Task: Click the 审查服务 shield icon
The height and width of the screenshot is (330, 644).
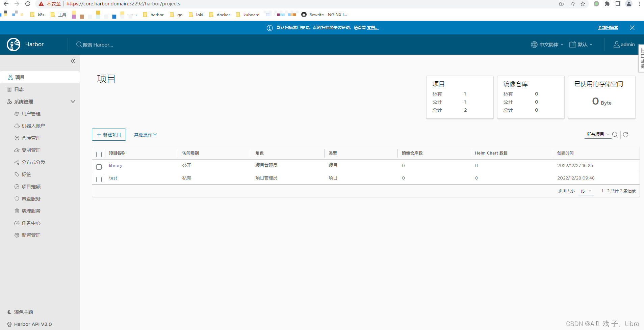Action: 17,199
